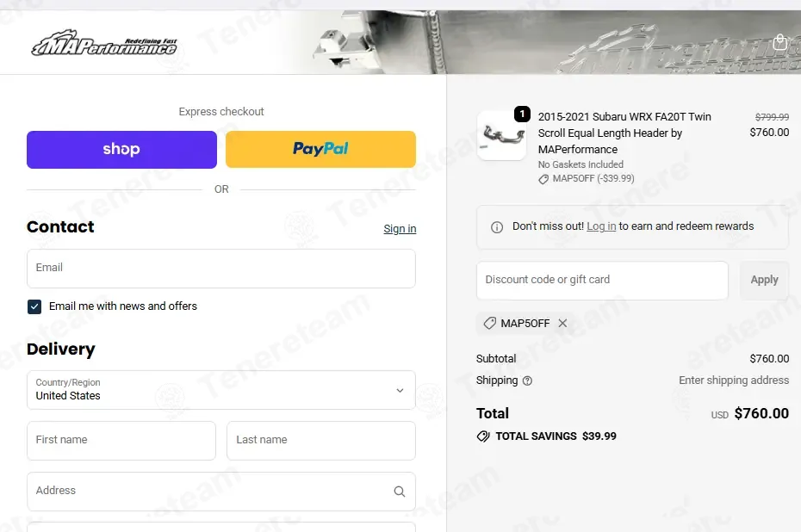
Task: Remove the MAP5OFF discount code
Action: click(x=562, y=324)
